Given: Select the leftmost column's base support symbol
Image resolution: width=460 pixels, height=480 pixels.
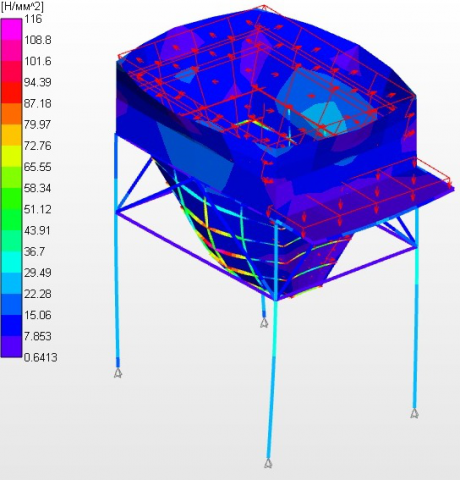Looking at the screenshot, I should click(x=118, y=373).
